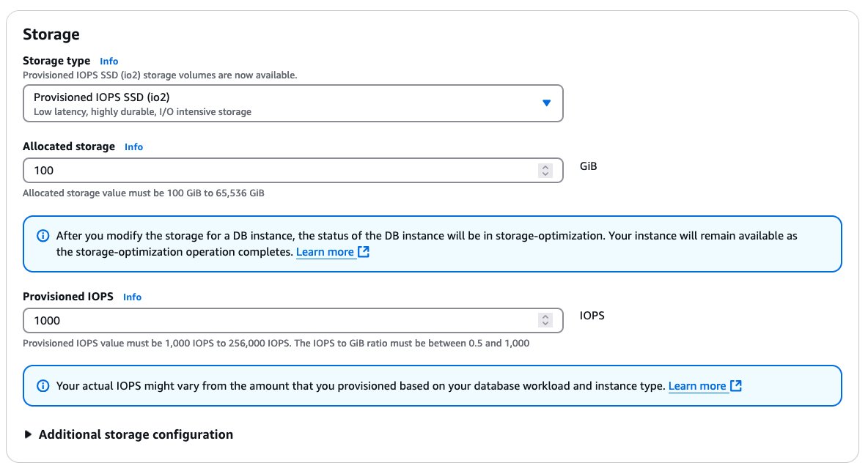868x471 pixels.
Task: Click Info link next to Storage type
Action: click(108, 62)
